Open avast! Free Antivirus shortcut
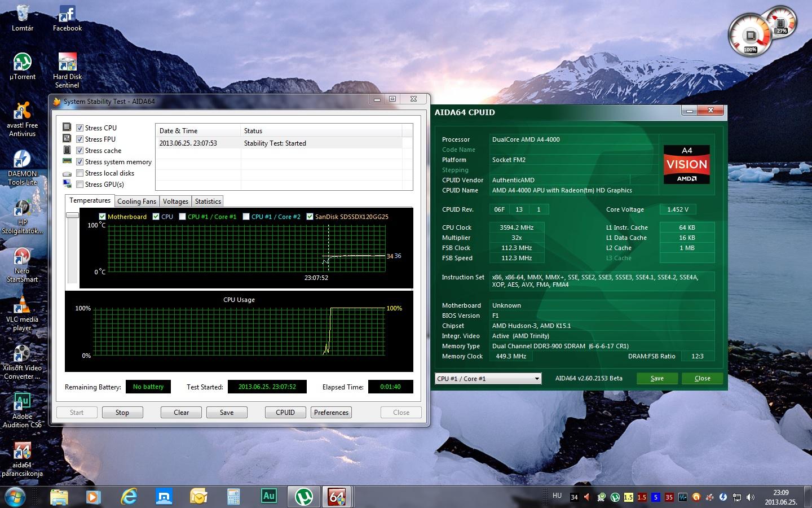 point(23,119)
